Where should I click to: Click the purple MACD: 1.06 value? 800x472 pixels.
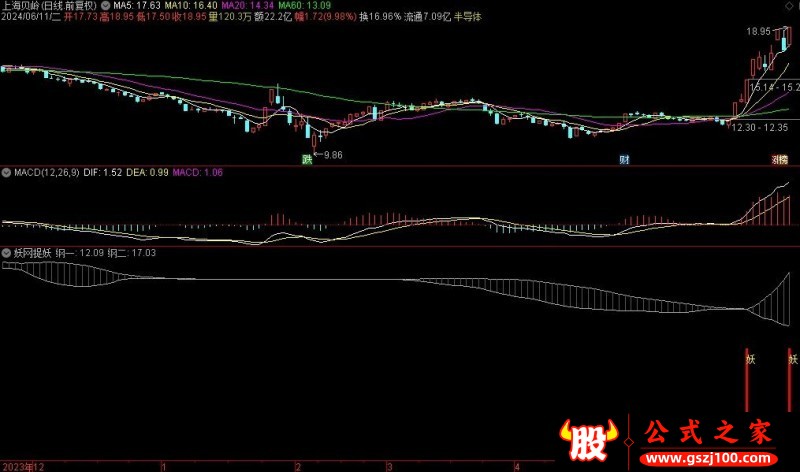tap(197, 172)
